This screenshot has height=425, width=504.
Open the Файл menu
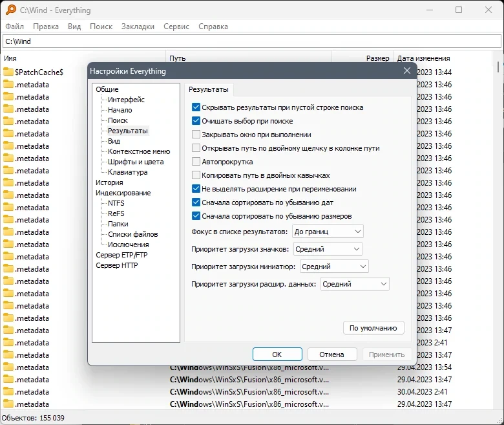[x=14, y=27]
